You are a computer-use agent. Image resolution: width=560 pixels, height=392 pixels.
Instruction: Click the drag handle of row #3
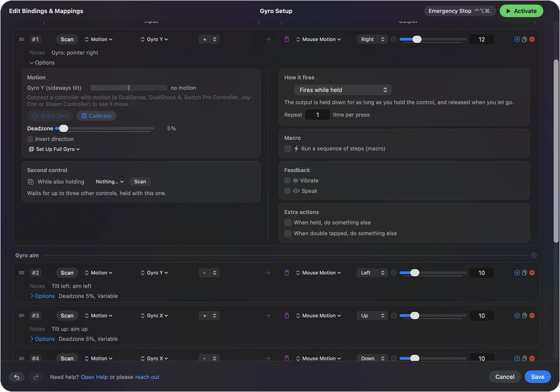pyautogui.click(x=22, y=315)
